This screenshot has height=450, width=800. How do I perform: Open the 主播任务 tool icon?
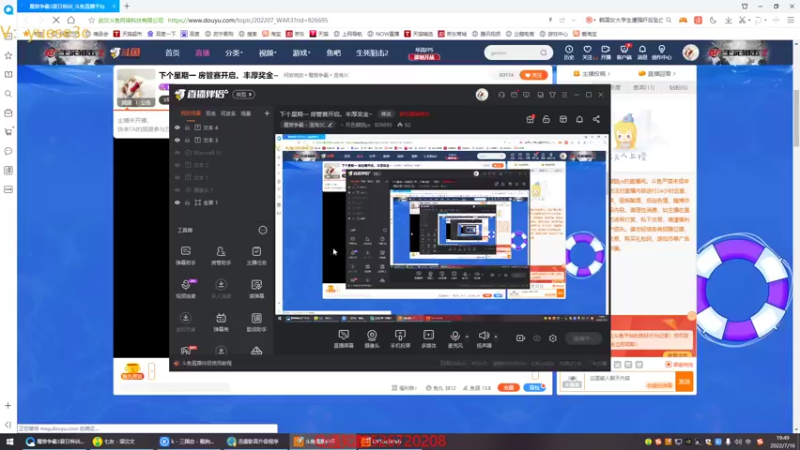256,255
